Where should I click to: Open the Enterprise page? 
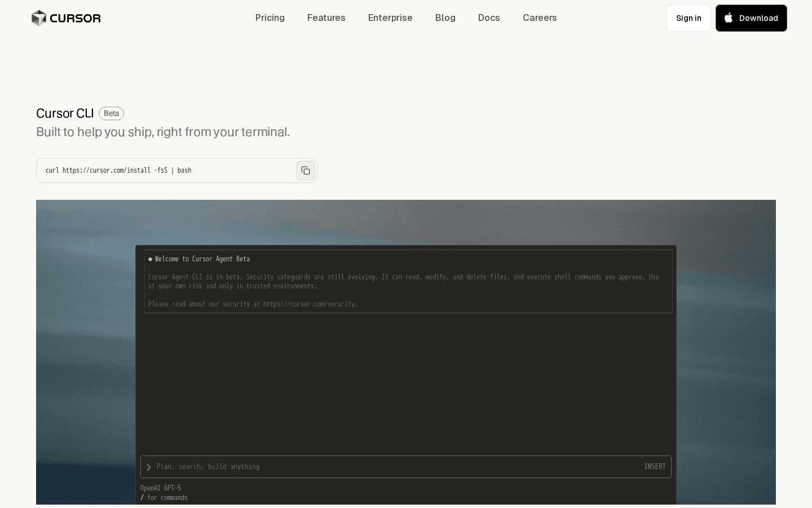(390, 17)
